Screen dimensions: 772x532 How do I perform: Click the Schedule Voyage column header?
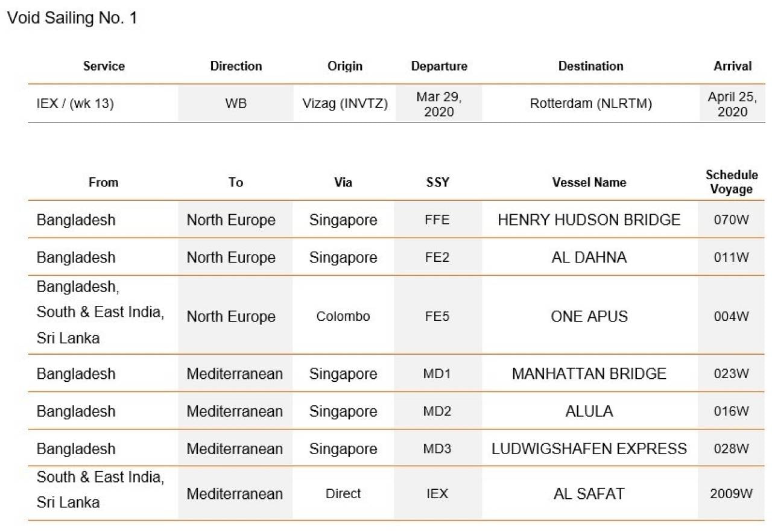(732, 182)
